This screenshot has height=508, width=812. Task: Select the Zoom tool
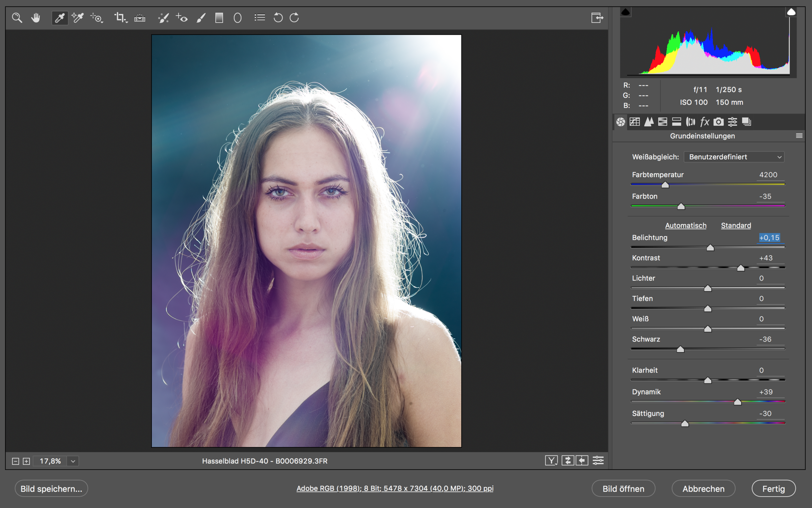coord(17,18)
